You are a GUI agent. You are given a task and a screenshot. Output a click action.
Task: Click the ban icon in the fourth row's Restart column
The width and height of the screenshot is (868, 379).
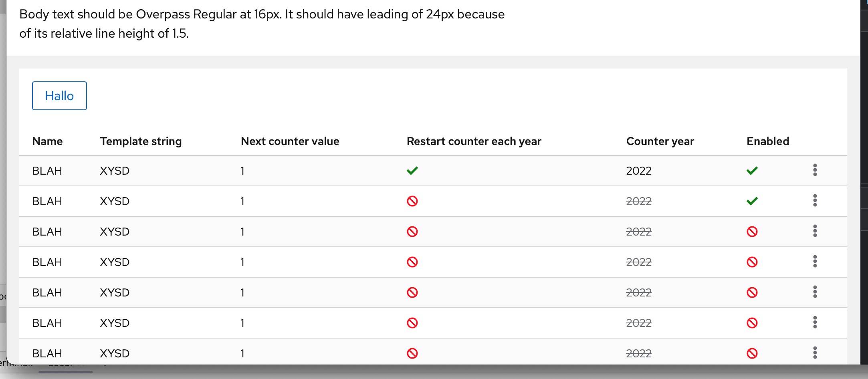(413, 262)
